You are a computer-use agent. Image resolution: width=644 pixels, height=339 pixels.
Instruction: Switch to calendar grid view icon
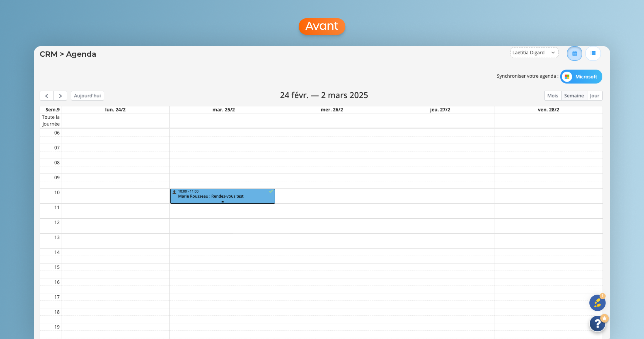[x=574, y=54]
